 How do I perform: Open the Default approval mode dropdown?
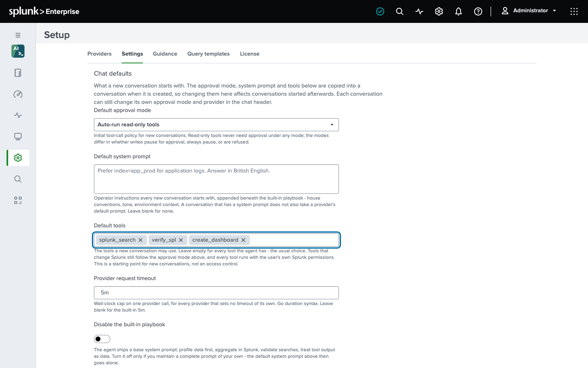coord(216,125)
